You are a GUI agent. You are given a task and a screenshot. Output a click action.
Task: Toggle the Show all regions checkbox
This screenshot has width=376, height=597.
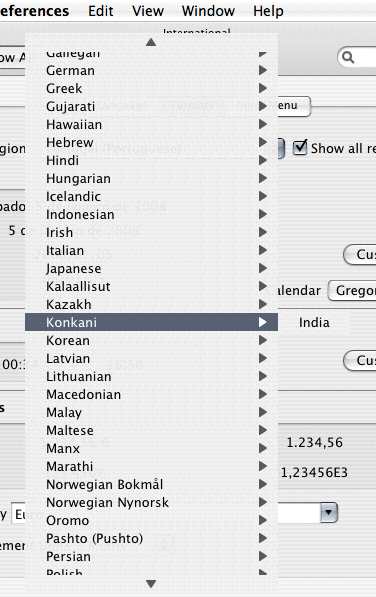point(300,147)
